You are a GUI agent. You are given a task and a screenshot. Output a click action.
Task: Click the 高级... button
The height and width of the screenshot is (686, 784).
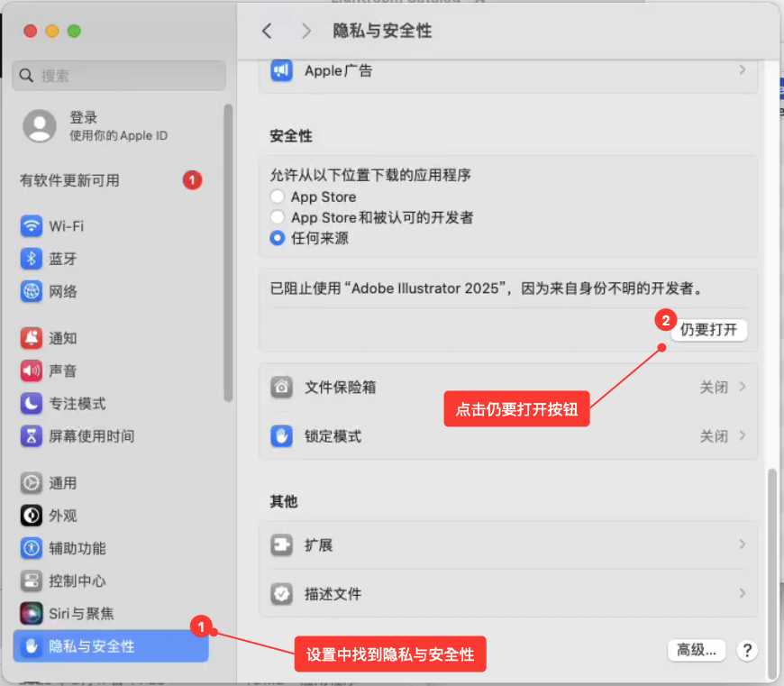[x=697, y=650]
